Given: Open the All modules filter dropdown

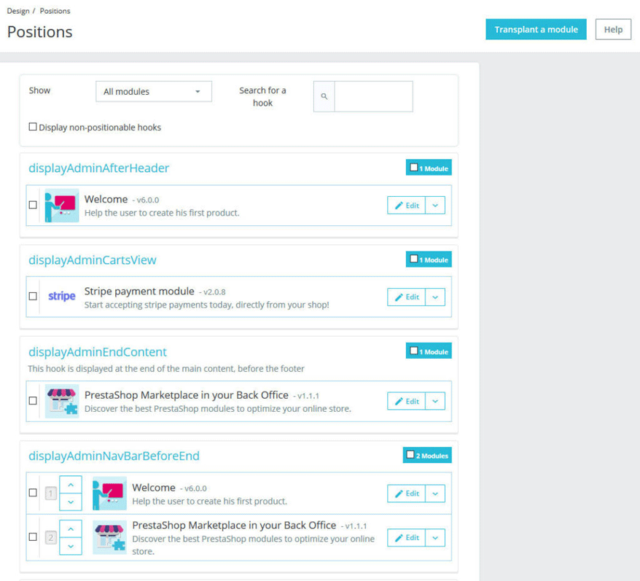Looking at the screenshot, I should 154,91.
